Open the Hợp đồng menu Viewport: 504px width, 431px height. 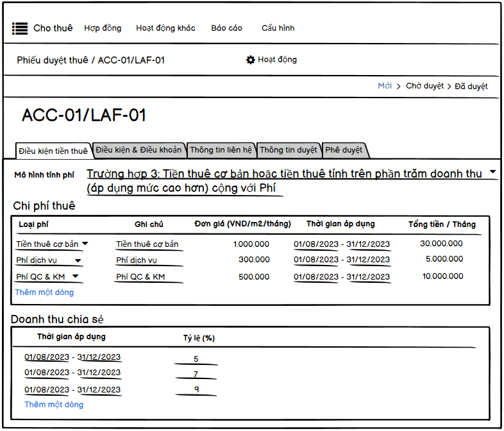click(x=103, y=28)
